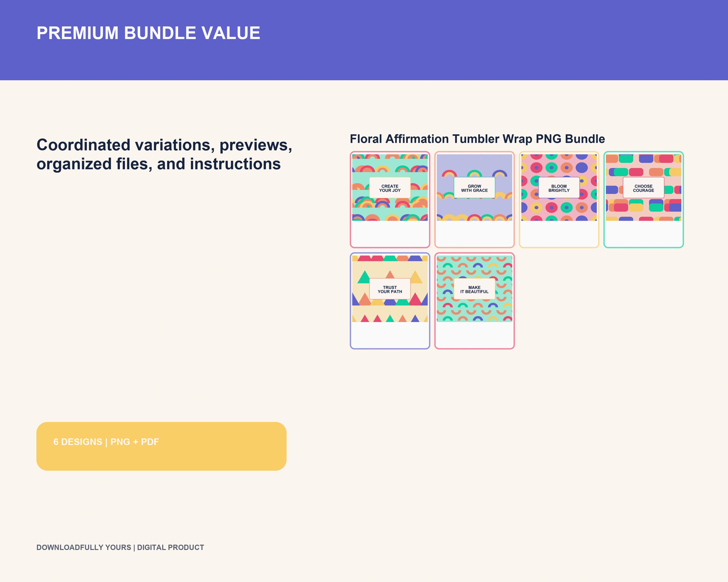Viewport: 728px width, 582px height.
Task: Select the Make It Beautiful design
Action: [474, 301]
